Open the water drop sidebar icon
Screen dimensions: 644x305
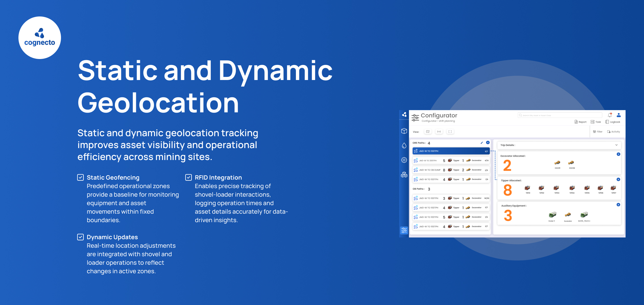point(404,146)
